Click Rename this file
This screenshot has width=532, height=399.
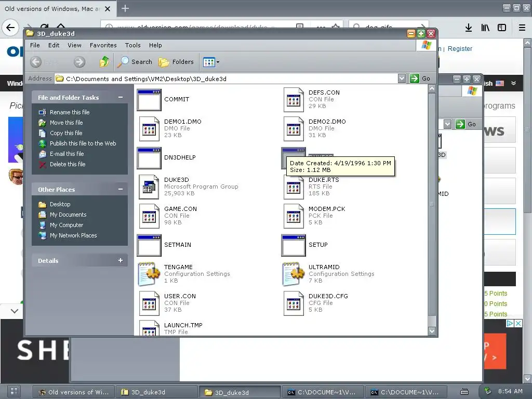click(70, 112)
